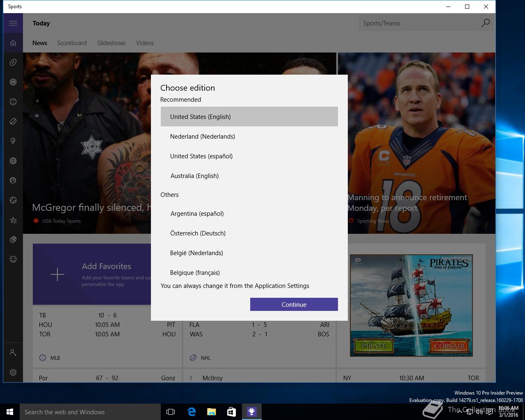
Task: Select Belgique (français) edition
Action: (249, 272)
